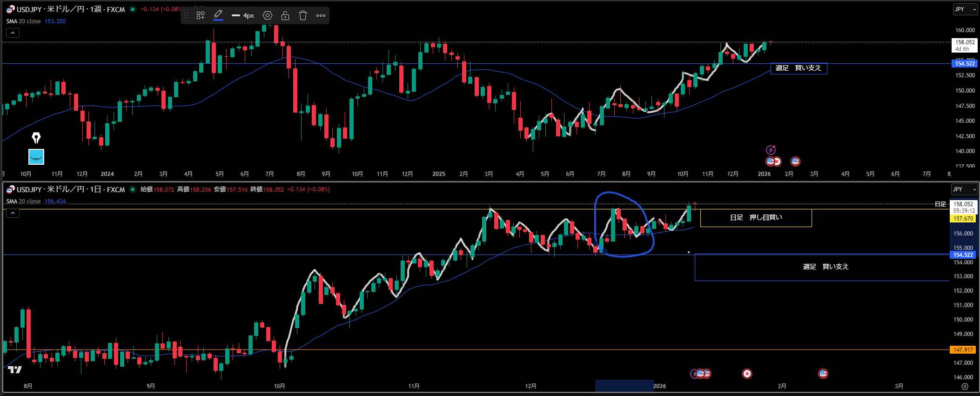Open daily chart axis settings gear icon

[x=965, y=386]
